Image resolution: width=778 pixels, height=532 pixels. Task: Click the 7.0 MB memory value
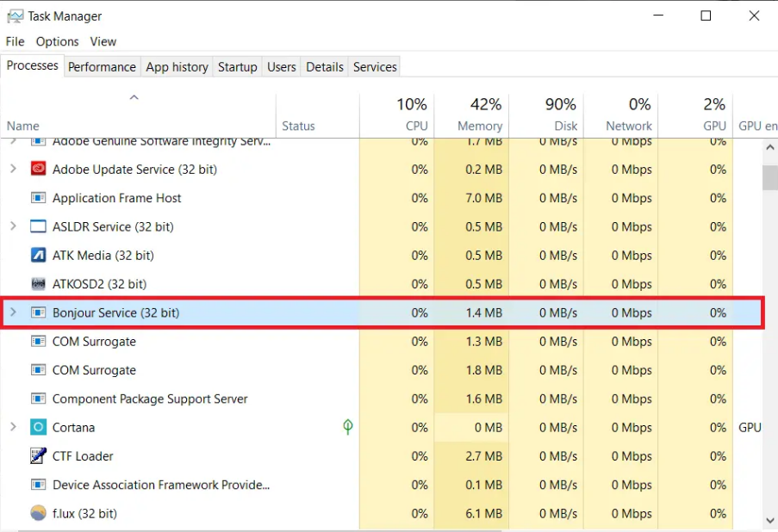[483, 198]
